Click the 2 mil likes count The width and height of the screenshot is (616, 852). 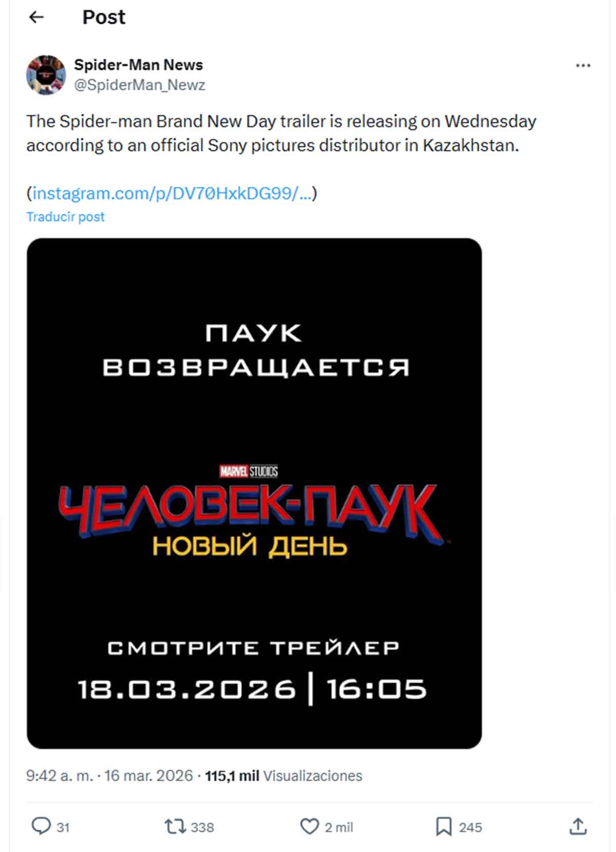click(x=339, y=827)
